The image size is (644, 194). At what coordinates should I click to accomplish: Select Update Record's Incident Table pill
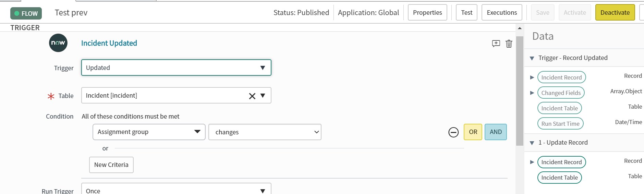[559, 178]
